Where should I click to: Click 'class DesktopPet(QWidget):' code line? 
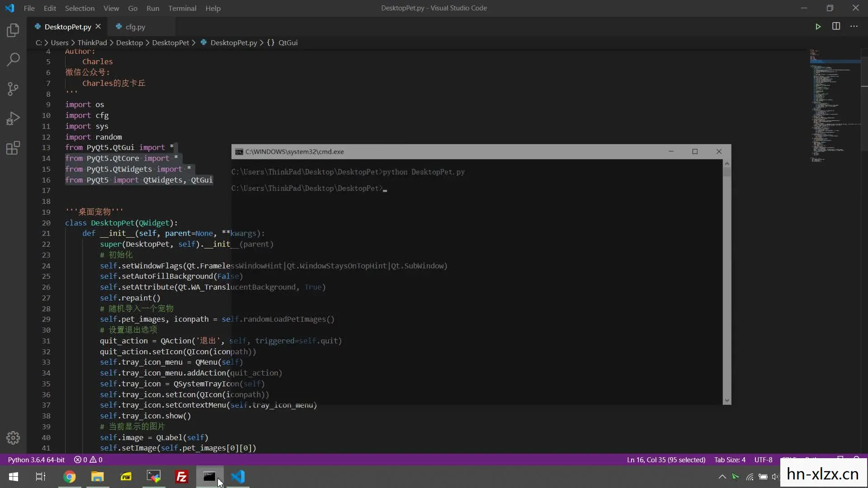click(x=121, y=223)
